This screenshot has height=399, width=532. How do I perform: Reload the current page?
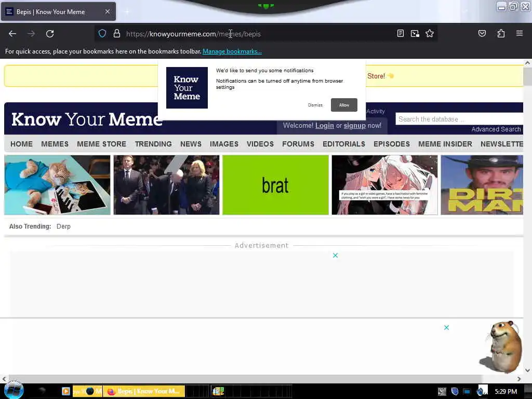pos(50,34)
